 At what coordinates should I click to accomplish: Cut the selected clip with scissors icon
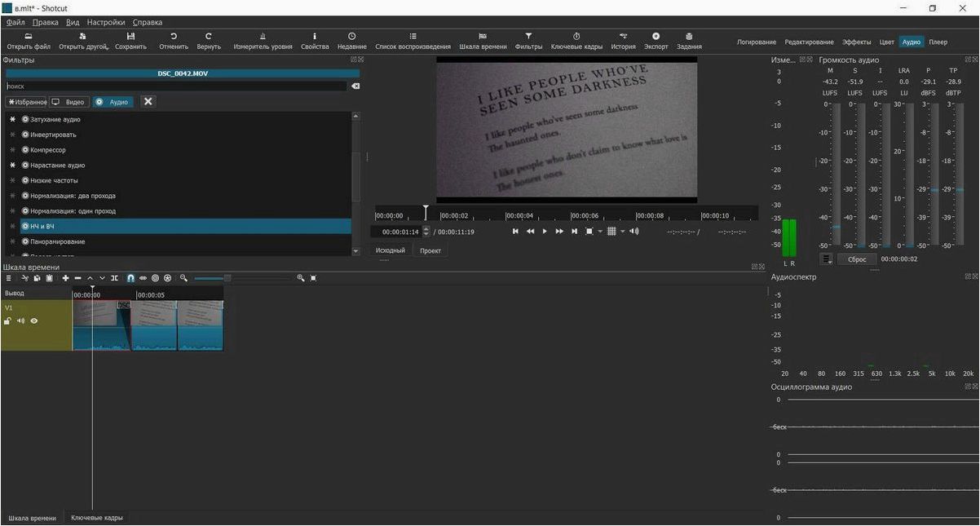24,278
